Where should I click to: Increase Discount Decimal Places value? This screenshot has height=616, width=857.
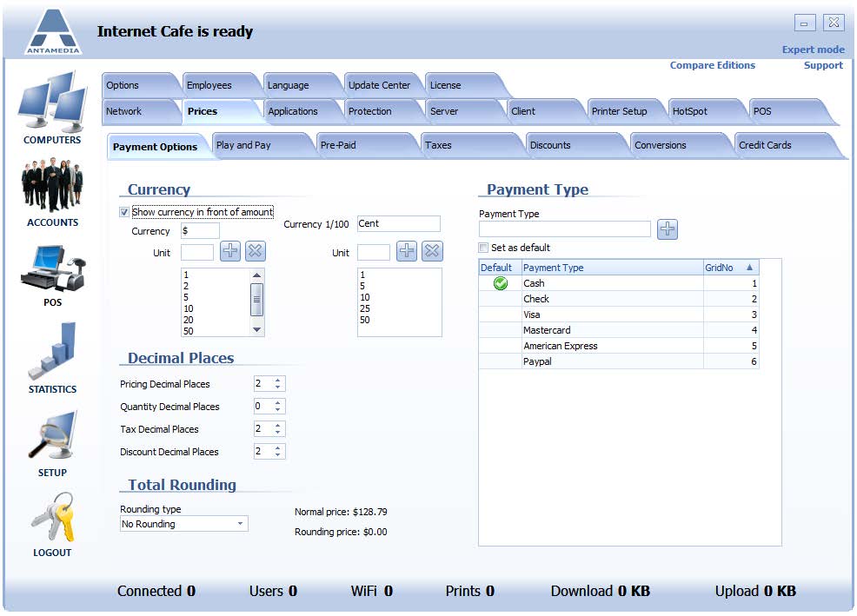click(x=277, y=448)
